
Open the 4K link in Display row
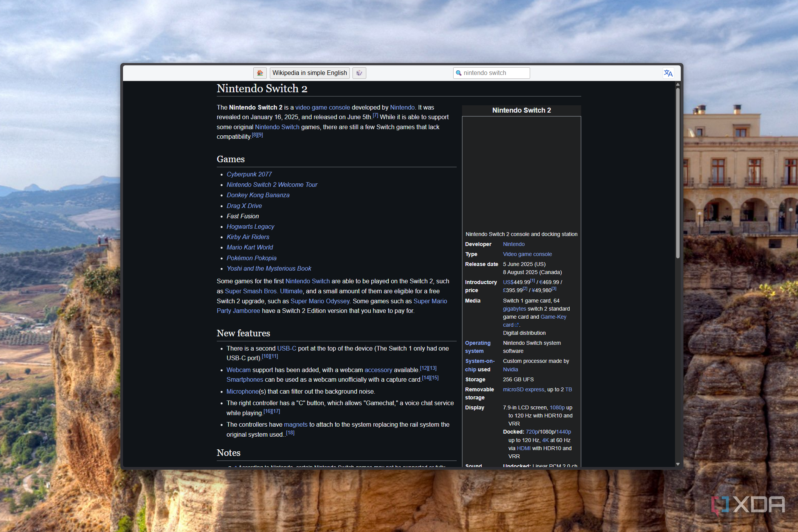point(545,440)
